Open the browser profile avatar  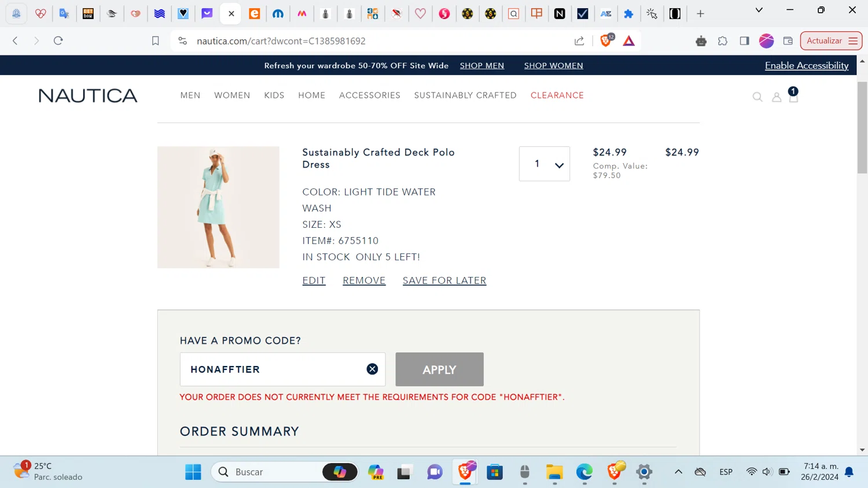click(766, 41)
